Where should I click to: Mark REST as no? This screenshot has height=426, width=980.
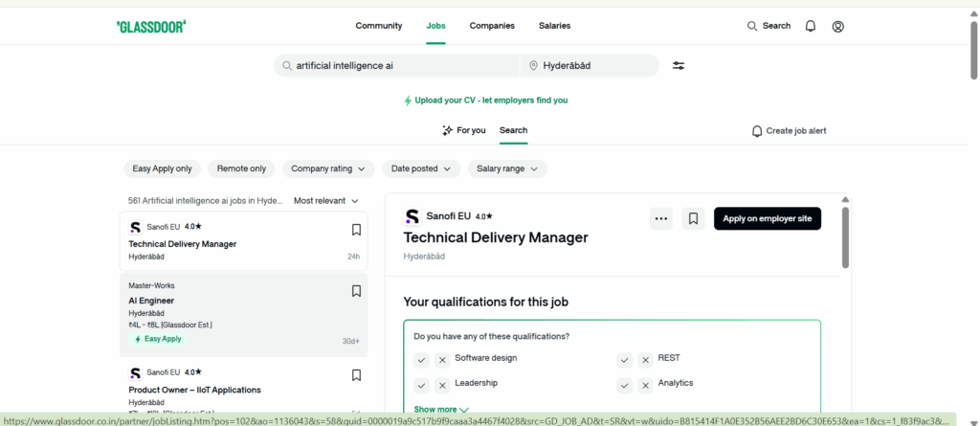[x=645, y=360]
